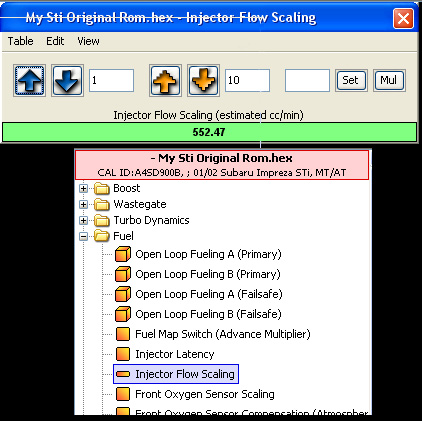This screenshot has width=422, height=421.
Task: Select 'Front Oxygen Sensor Scaling' tree label
Action: pos(205,394)
